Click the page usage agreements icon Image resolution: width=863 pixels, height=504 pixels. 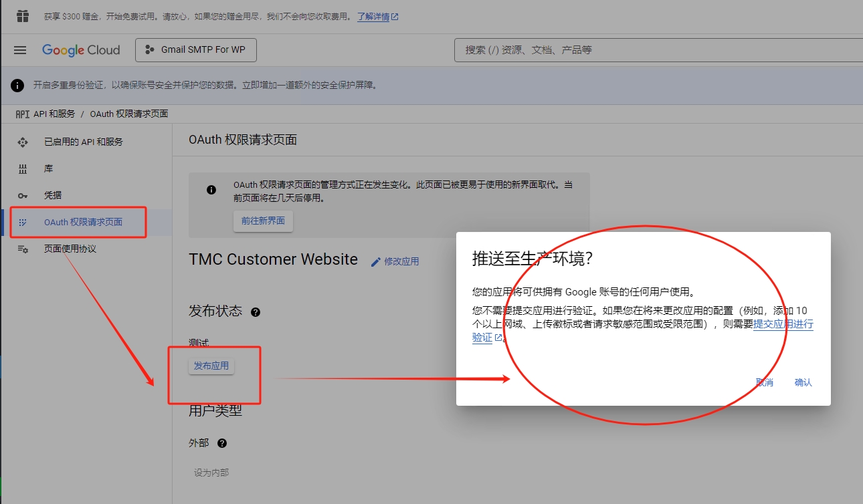coord(23,249)
